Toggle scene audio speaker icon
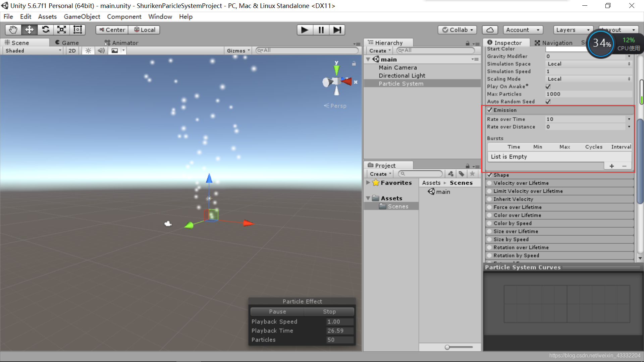The height and width of the screenshot is (362, 644). pyautogui.click(x=101, y=51)
